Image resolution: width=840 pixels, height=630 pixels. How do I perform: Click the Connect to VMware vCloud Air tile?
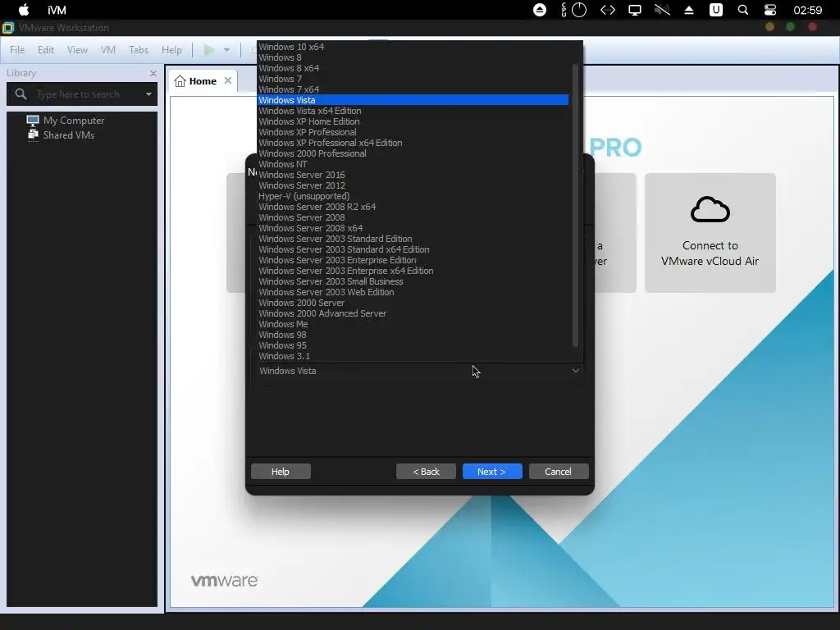tap(710, 232)
